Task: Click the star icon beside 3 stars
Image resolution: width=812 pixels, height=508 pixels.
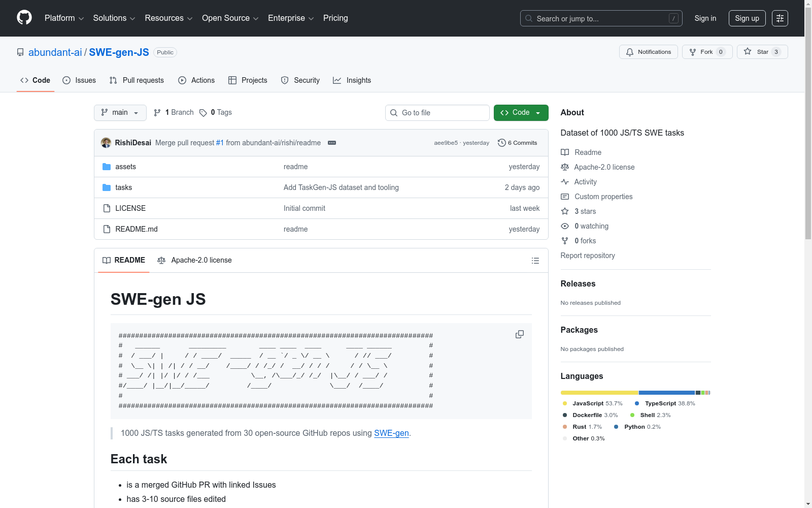Action: (x=565, y=211)
